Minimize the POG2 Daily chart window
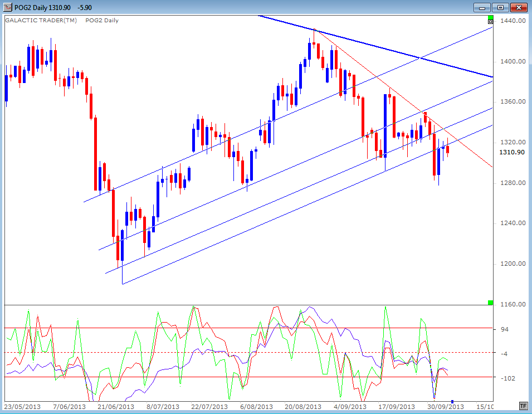 pyautogui.click(x=482, y=7)
